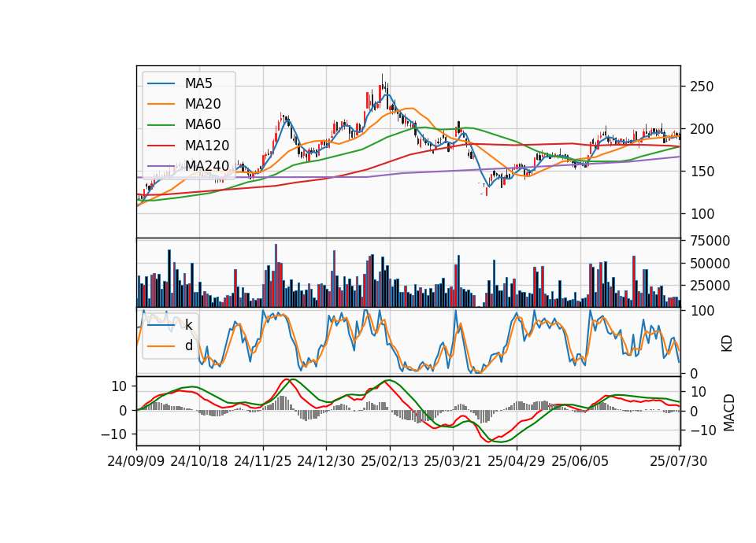Click the orange MA20 legend line
This screenshot has width=756, height=543.
(161, 104)
